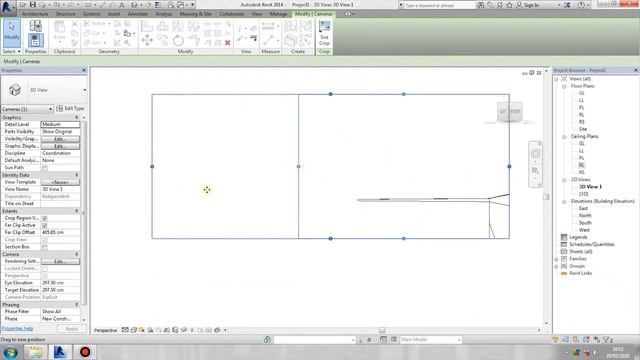Click the Zoom Region icon on navigation bar
The width and height of the screenshot is (640, 360).
tap(535, 171)
